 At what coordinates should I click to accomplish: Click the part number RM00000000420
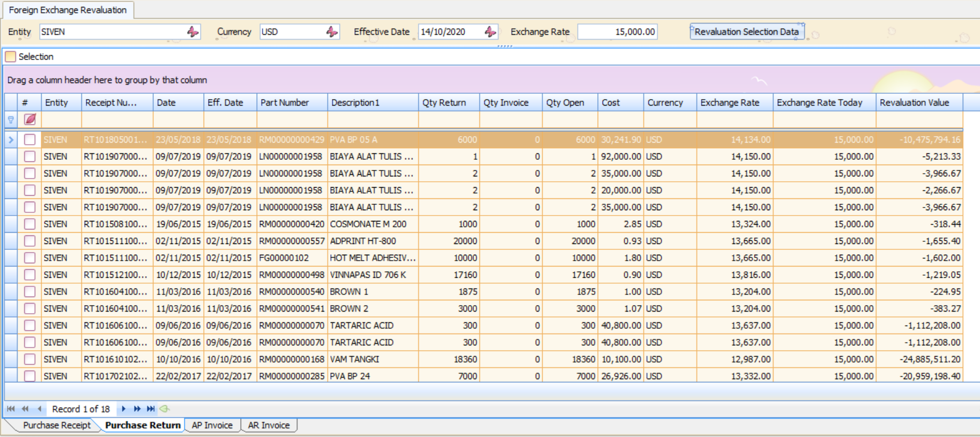(292, 224)
